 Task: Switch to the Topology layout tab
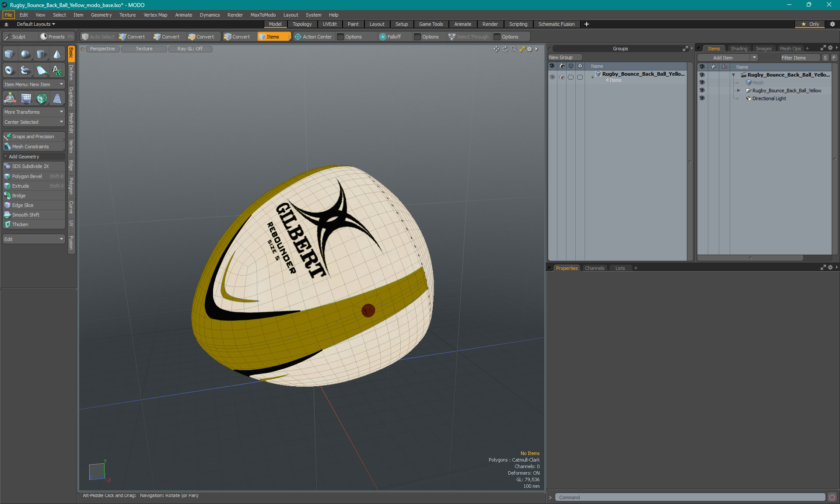(x=302, y=24)
